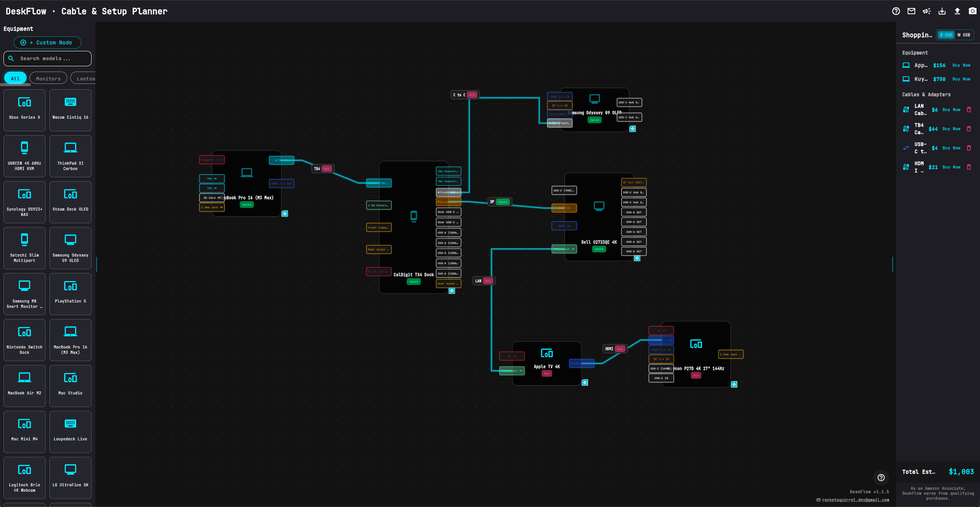The width and height of the screenshot is (980, 507).
Task: Delete the LAN cable from shopping list
Action: (969, 110)
